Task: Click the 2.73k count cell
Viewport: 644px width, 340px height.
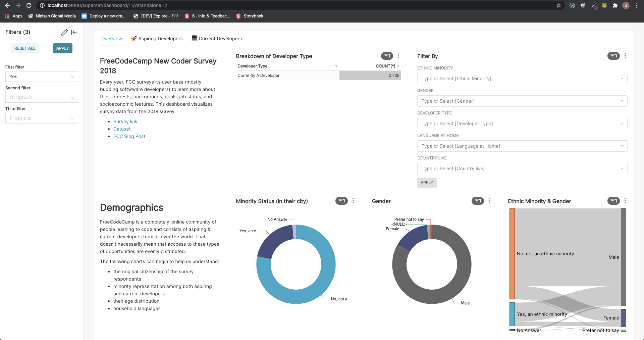Action: 370,76
